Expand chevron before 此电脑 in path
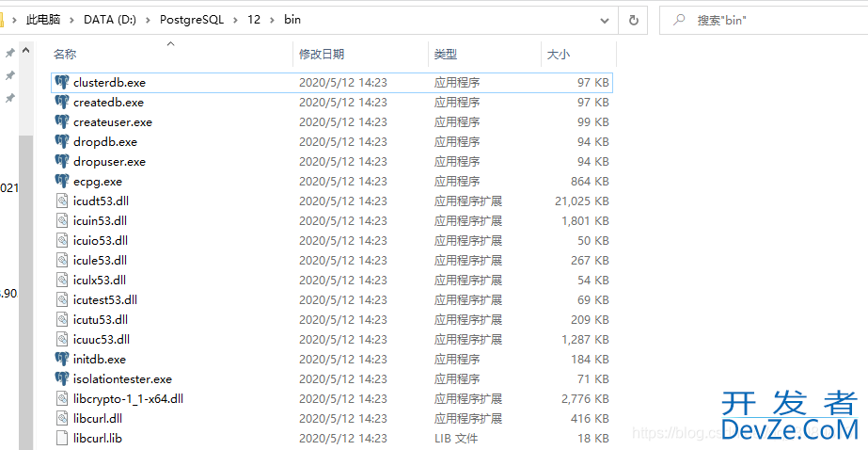Screen dimensions: 868x450 pyautogui.click(x=14, y=20)
